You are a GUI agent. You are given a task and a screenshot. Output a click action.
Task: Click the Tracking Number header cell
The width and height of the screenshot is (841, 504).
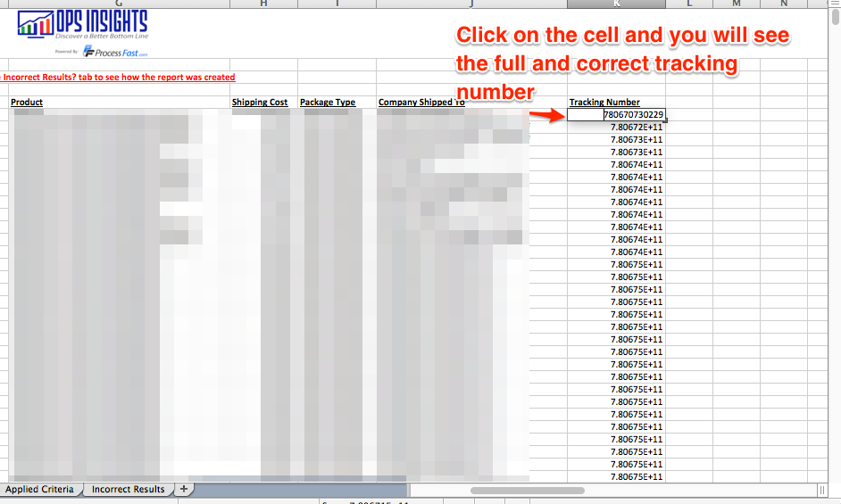coord(604,103)
